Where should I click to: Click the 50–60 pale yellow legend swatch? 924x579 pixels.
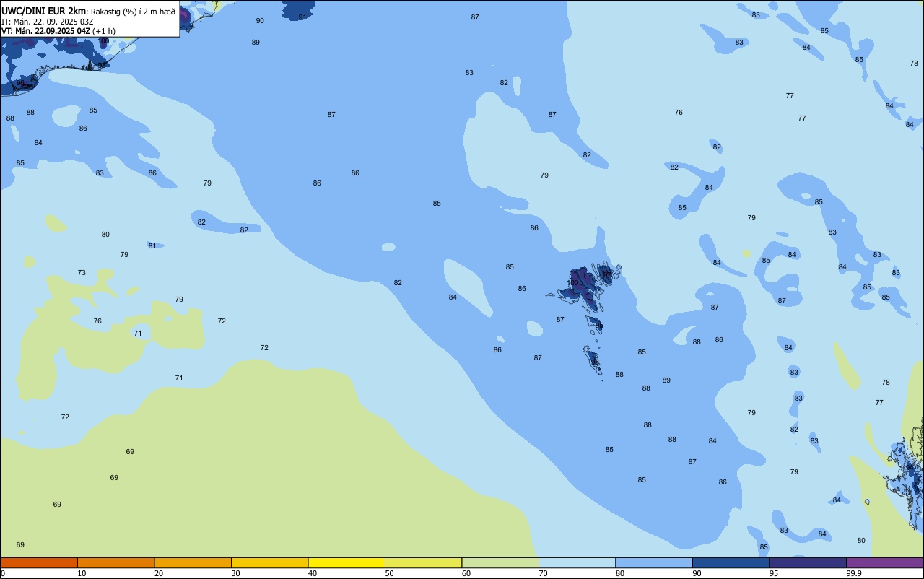click(x=424, y=562)
